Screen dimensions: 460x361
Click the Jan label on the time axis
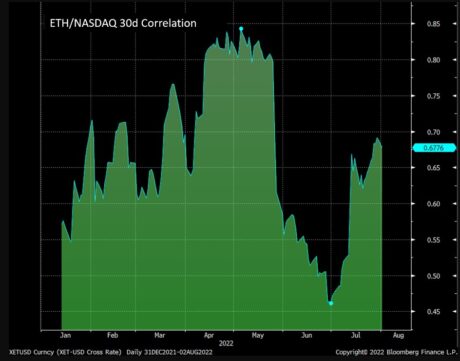pyautogui.click(x=65, y=335)
